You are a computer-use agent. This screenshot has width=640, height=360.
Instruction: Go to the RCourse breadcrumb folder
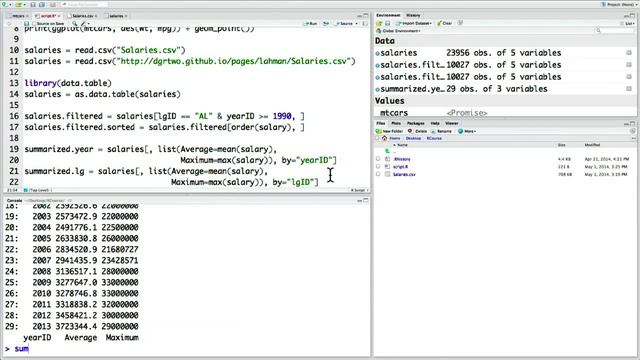[x=434, y=138]
